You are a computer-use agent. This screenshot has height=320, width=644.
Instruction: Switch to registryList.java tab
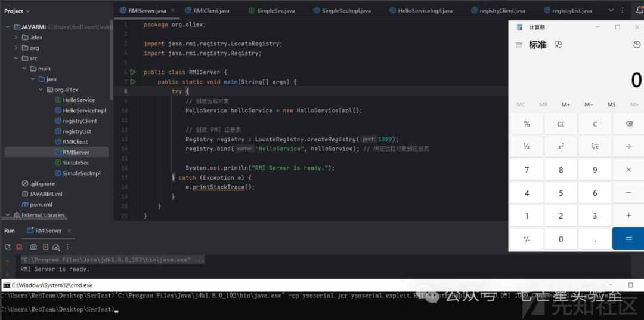[569, 10]
